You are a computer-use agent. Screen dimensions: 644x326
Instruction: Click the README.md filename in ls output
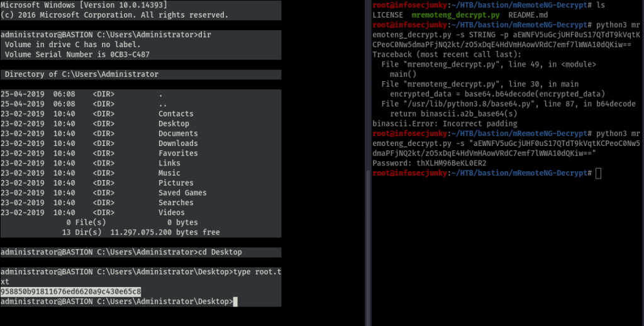528,15
